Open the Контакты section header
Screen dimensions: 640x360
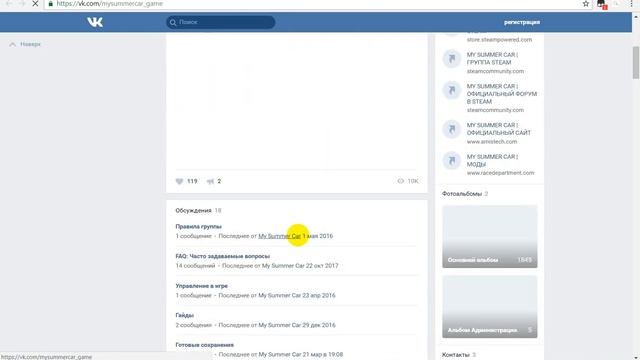(456, 355)
